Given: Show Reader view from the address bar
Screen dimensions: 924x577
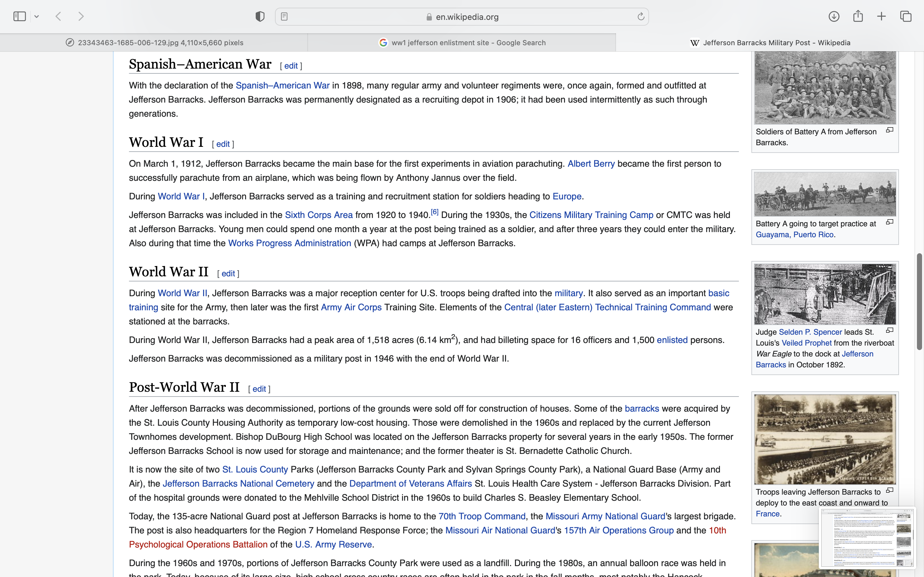Looking at the screenshot, I should (x=284, y=16).
